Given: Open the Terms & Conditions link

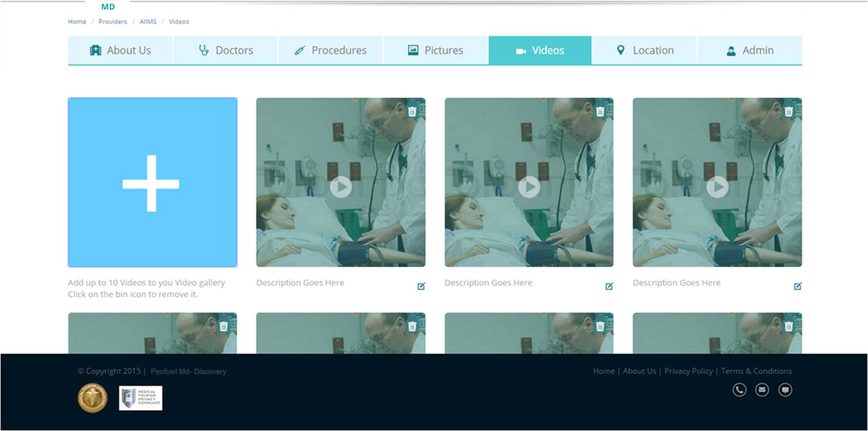Looking at the screenshot, I should [757, 371].
